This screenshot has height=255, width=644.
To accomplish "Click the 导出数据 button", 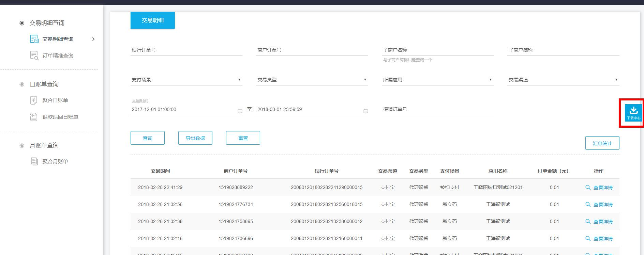I will coord(195,138).
